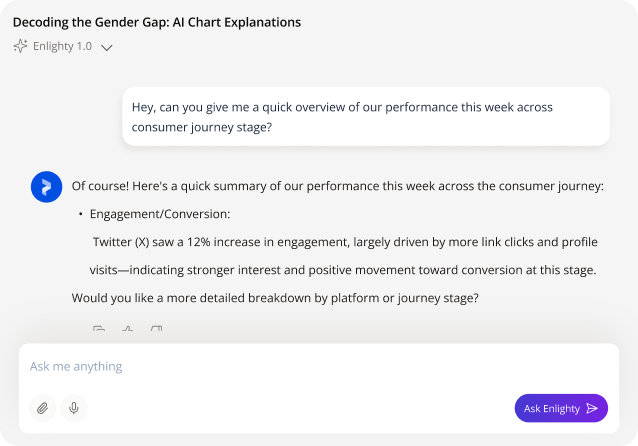The image size is (638, 446).
Task: Click the sparkle icon beside Enlighty 1.0
Action: click(x=20, y=46)
